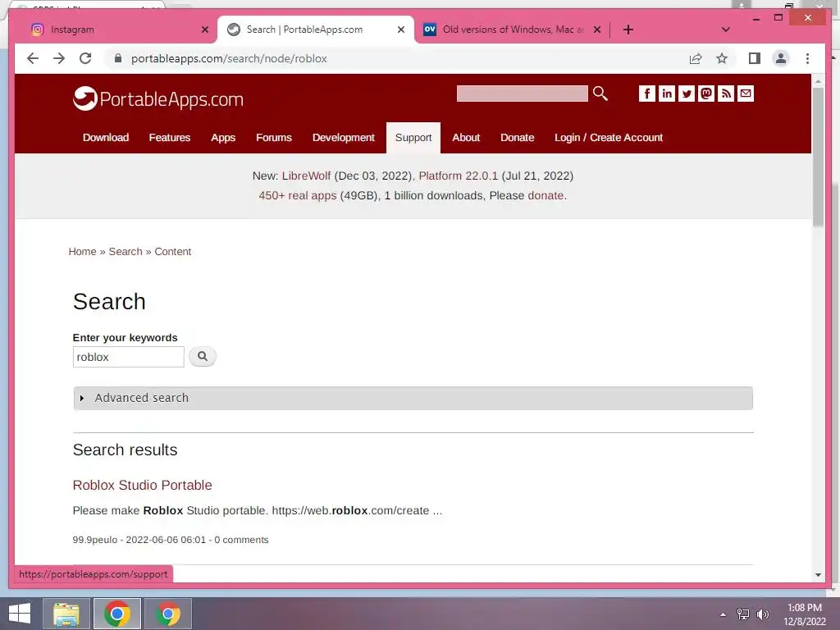Viewport: 840px width, 630px height.
Task: Open the Support menu item
Action: click(x=413, y=138)
